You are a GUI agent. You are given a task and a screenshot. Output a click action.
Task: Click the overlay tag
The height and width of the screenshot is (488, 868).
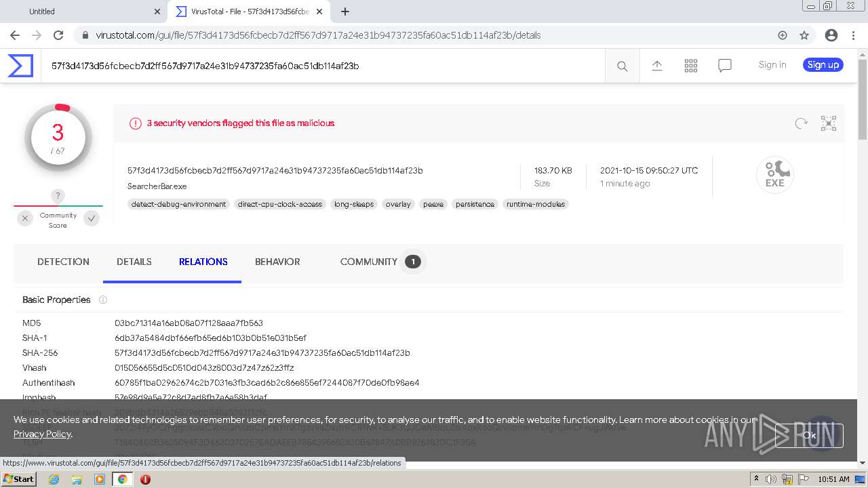398,204
